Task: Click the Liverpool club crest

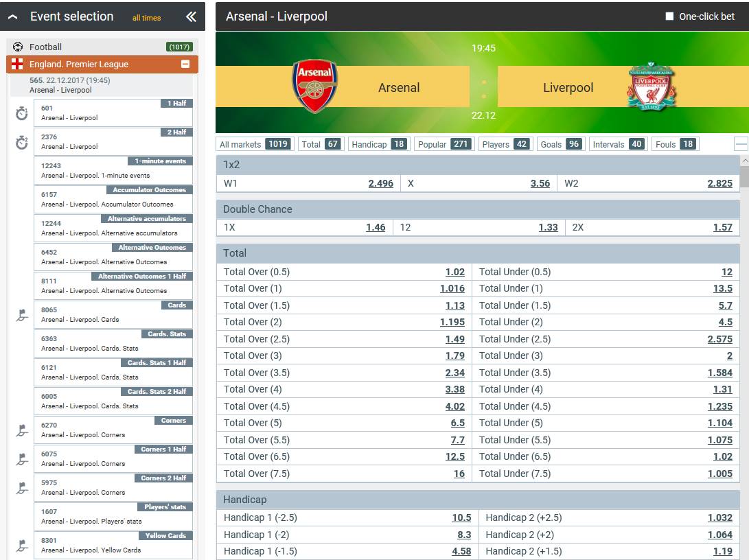Action: click(652, 86)
